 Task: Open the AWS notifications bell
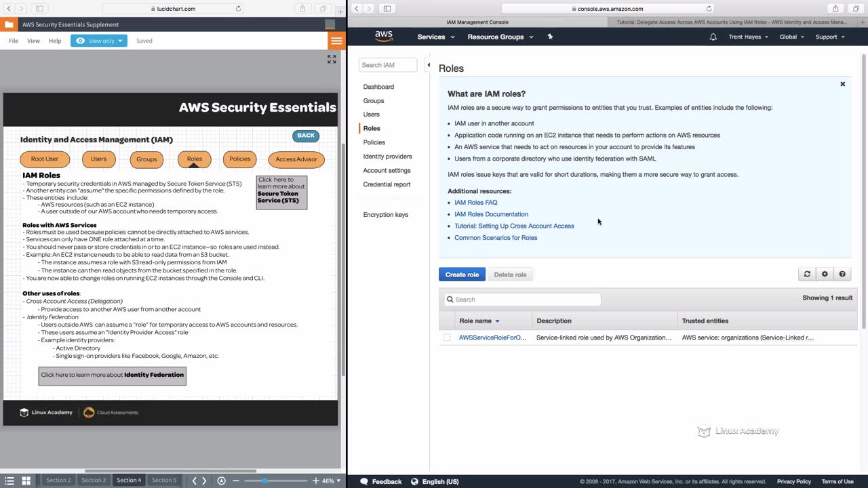(713, 37)
